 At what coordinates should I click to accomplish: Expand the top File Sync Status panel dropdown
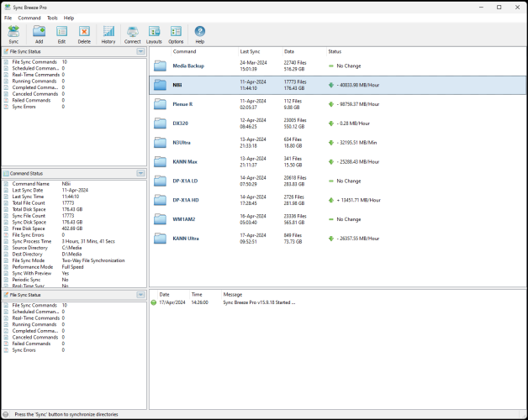[x=140, y=51]
